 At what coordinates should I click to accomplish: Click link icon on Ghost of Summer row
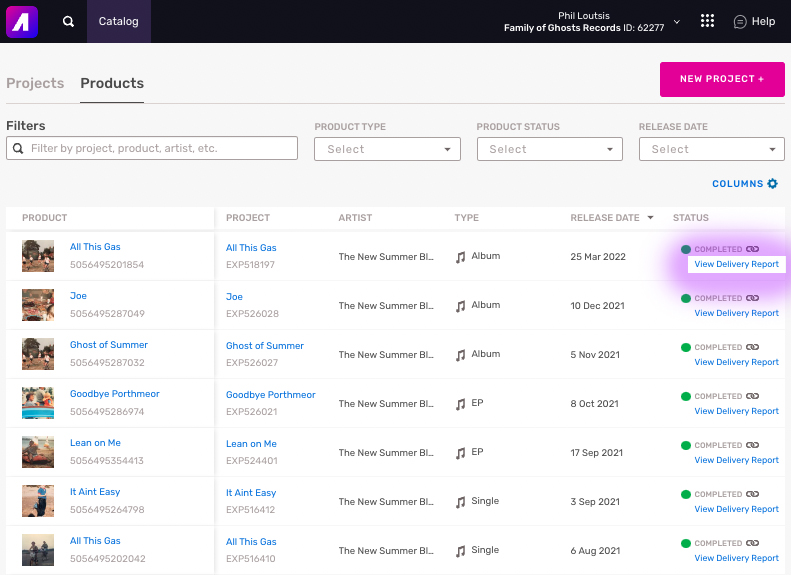753,347
